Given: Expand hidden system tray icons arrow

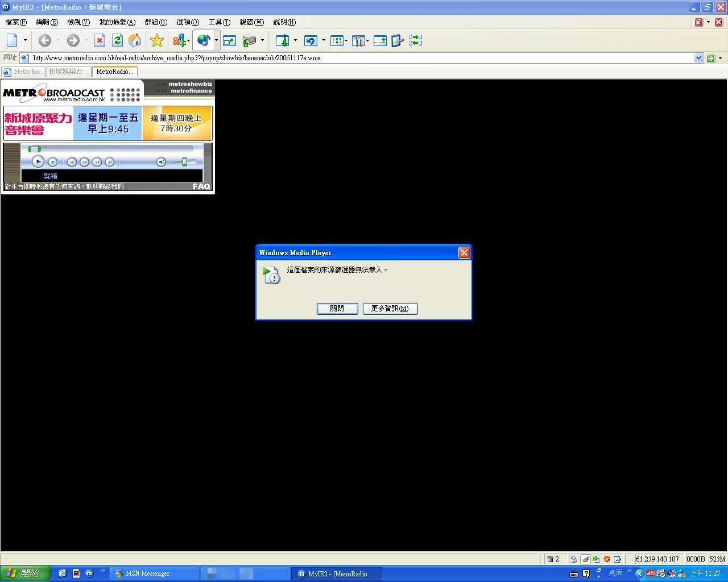Looking at the screenshot, I should pos(639,573).
